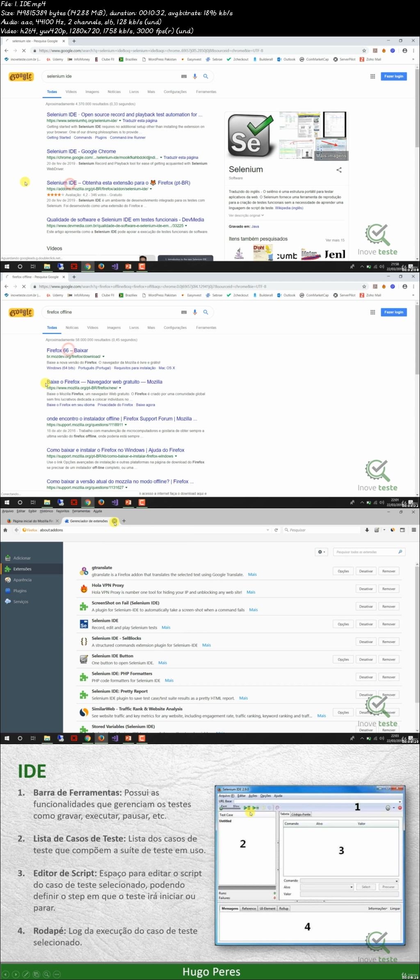Screen dimensions: 420x980
Task: Open the gear tools dropdown in the add-ons manager
Action: coord(322,552)
